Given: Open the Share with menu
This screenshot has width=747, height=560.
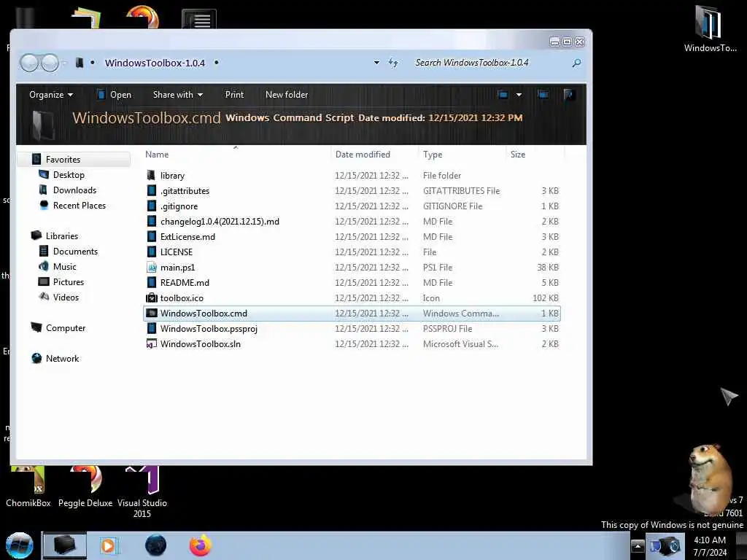Looking at the screenshot, I should 178,95.
